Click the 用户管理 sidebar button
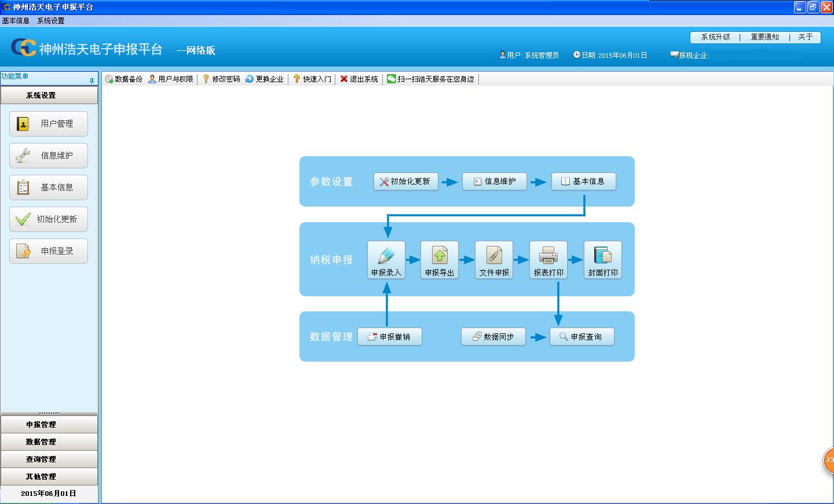834x504 pixels. pos(49,124)
